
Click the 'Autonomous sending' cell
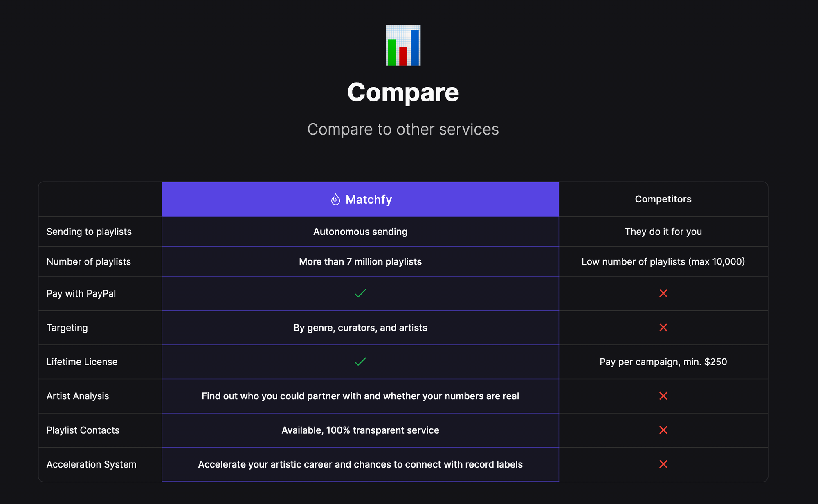360,232
